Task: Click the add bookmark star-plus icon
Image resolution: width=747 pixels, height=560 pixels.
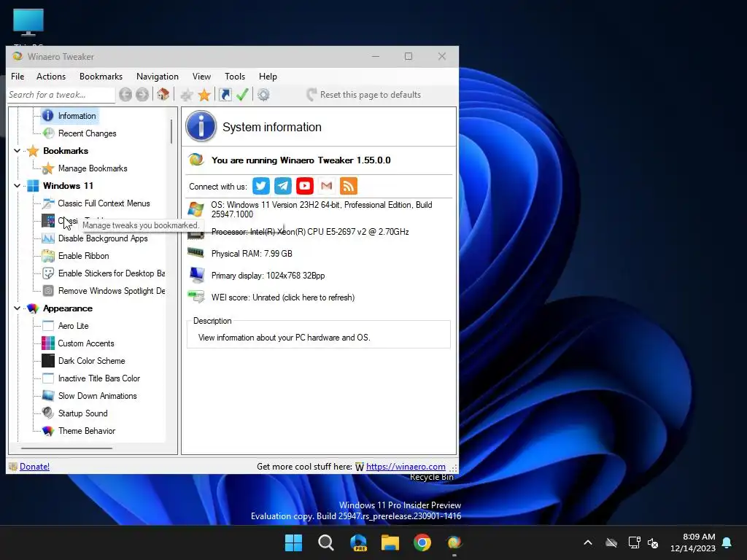Action: click(x=187, y=95)
